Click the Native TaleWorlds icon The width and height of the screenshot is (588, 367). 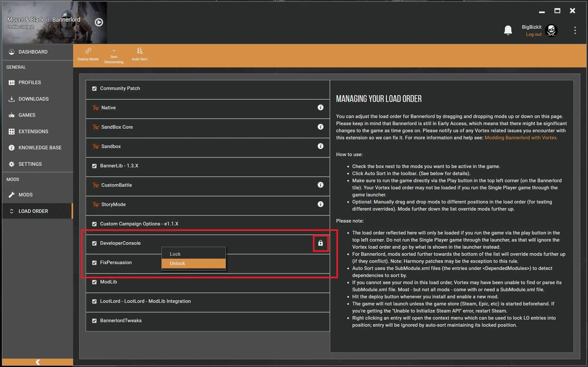click(96, 108)
